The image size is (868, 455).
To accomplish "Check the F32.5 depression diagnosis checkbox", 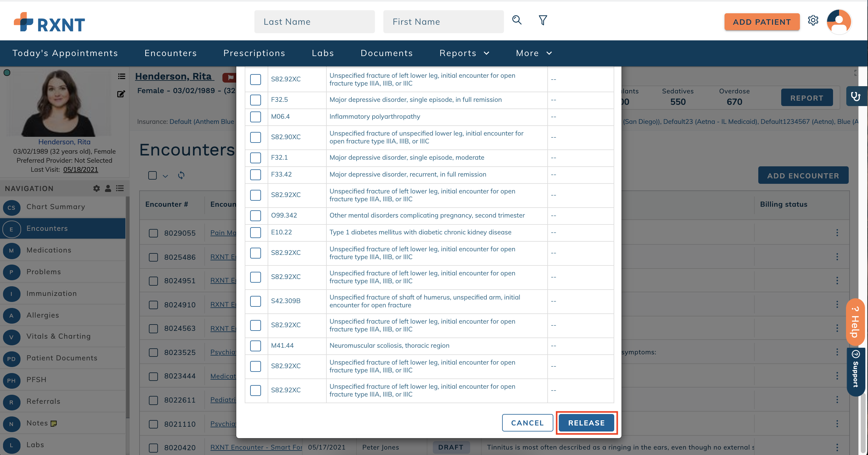I will 256,100.
